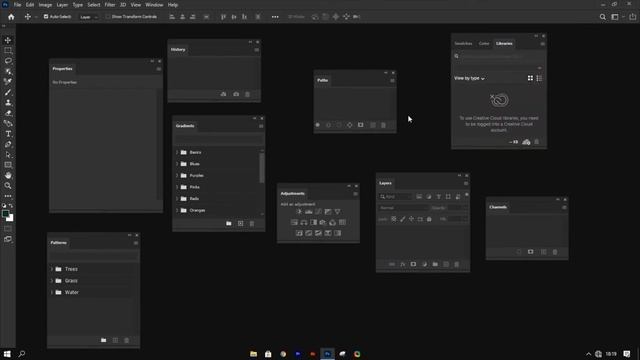Toggle the pixel layer filter in Layers panel
640x360 pixels.
[419, 197]
